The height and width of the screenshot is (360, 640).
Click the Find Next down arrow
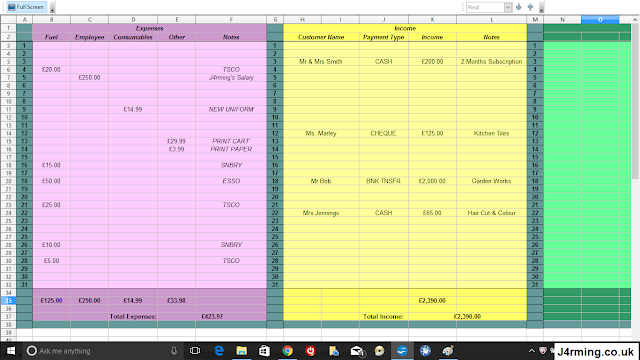(x=519, y=7)
